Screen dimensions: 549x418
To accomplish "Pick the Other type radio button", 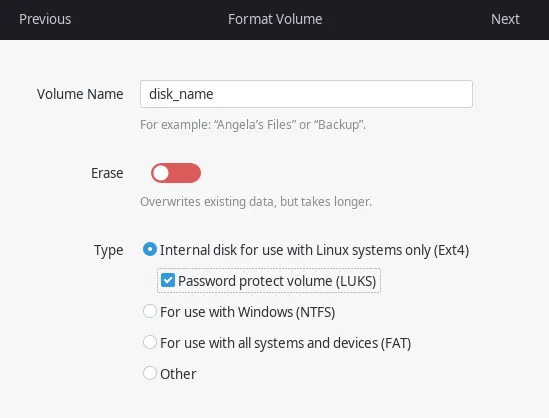I will [x=150, y=373].
